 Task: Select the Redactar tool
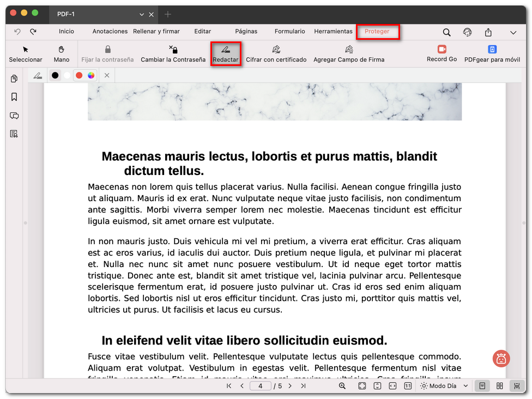[x=226, y=53]
